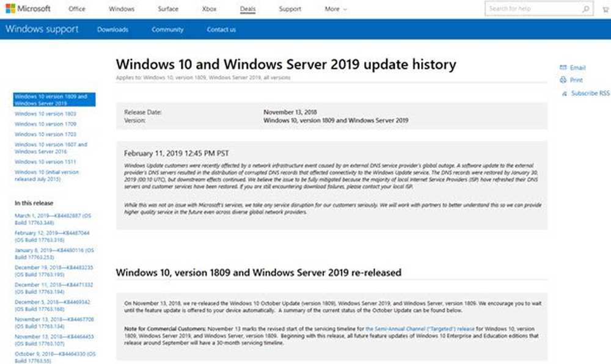
Task: Click the Microsoft logo
Action: (29, 9)
